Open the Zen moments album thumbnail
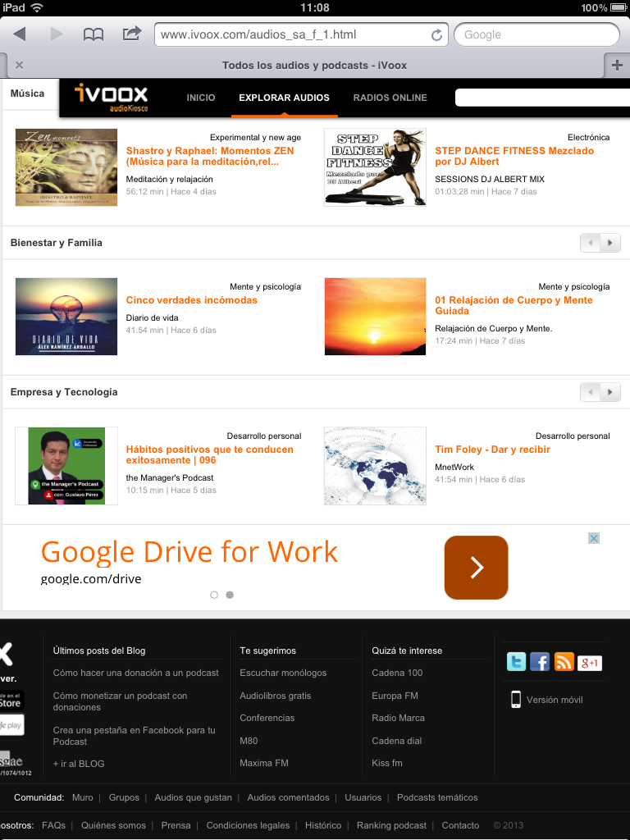This screenshot has height=840, width=630. point(66,167)
